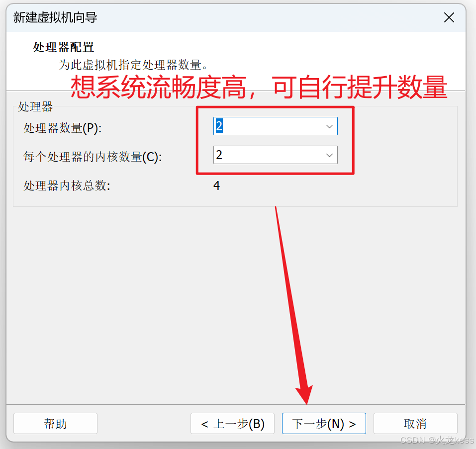Cancel the wizard with 取消
Screen dimensions: 476x449
415,423
